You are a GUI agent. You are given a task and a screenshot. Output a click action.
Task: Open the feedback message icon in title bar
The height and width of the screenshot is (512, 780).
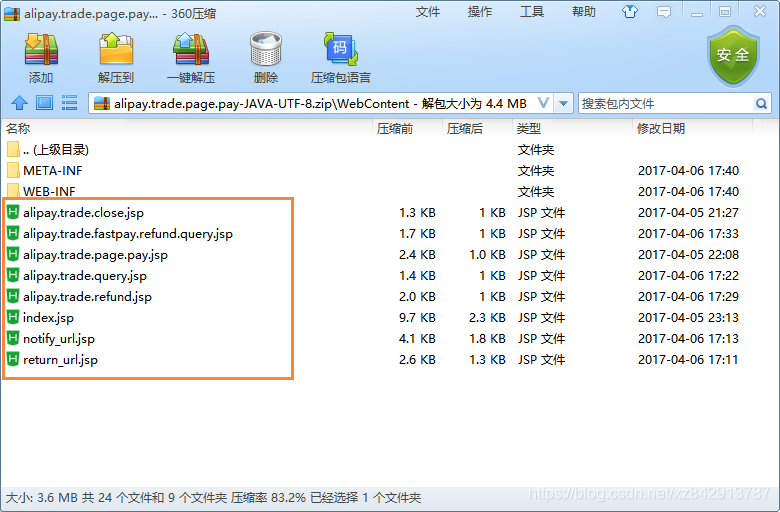click(664, 12)
